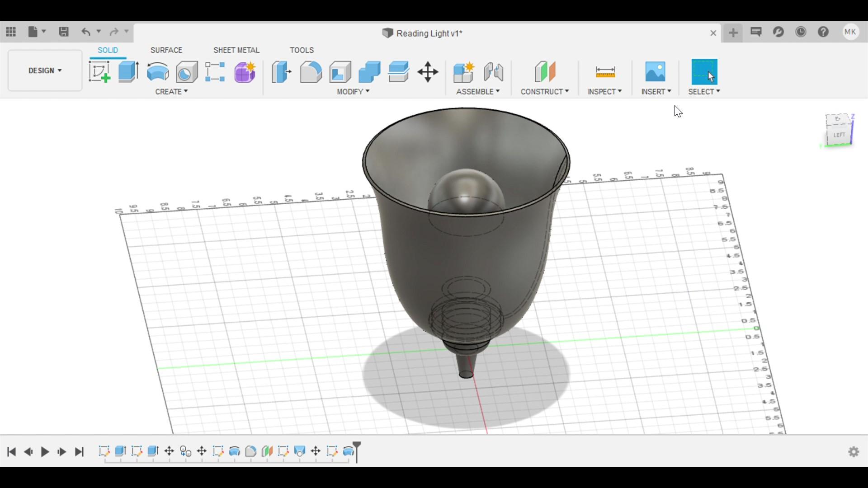The image size is (868, 488).
Task: Select the Extrude tool icon
Action: pyautogui.click(x=128, y=72)
